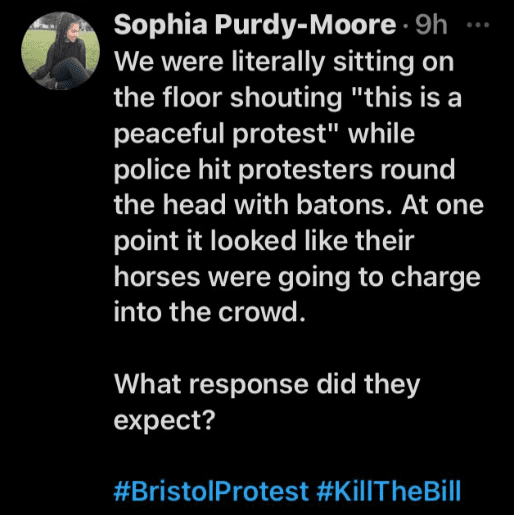Viewport: 514px width, 515px height.
Task: Click the line 'point it looked like their'
Action: pos(264,241)
